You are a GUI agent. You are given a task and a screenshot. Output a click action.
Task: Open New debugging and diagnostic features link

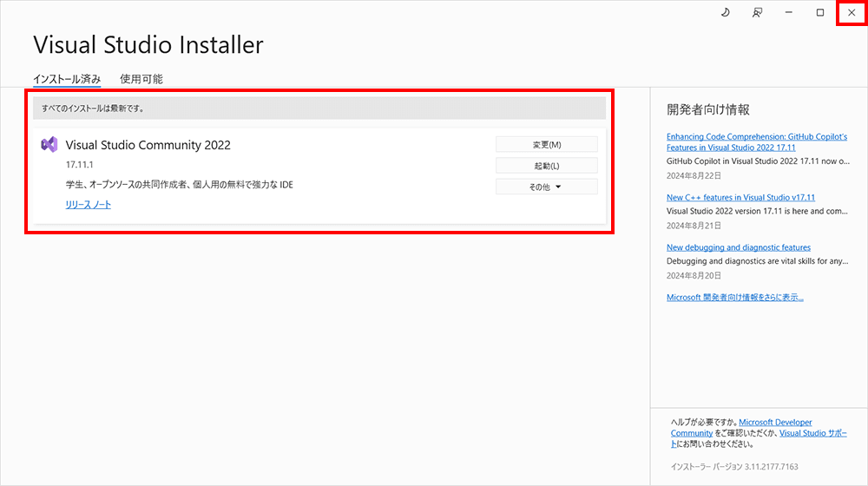click(739, 246)
